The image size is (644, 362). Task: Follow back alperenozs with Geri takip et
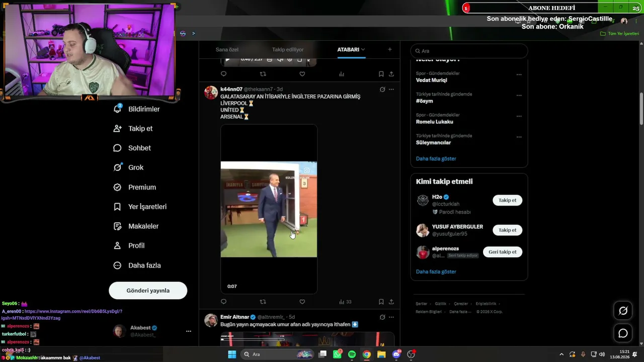point(502,252)
